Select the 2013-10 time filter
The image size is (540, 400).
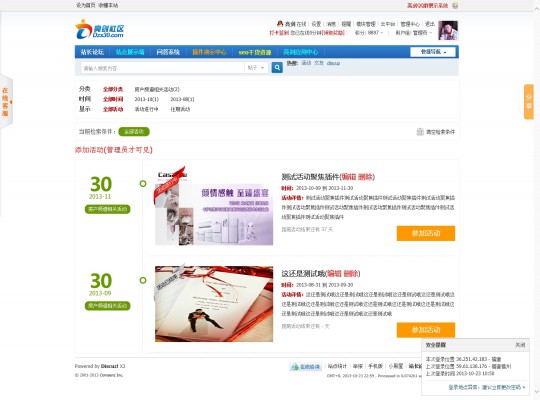pyautogui.click(x=146, y=99)
